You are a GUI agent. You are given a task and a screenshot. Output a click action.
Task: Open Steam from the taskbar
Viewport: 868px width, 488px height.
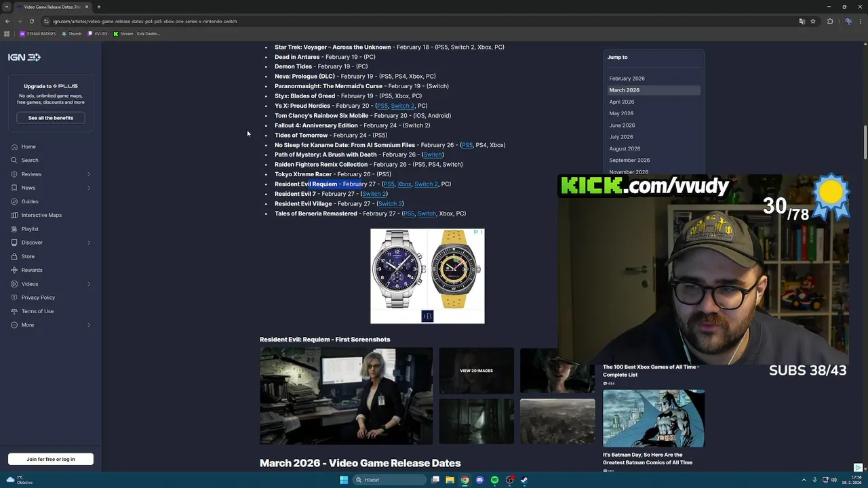524,480
